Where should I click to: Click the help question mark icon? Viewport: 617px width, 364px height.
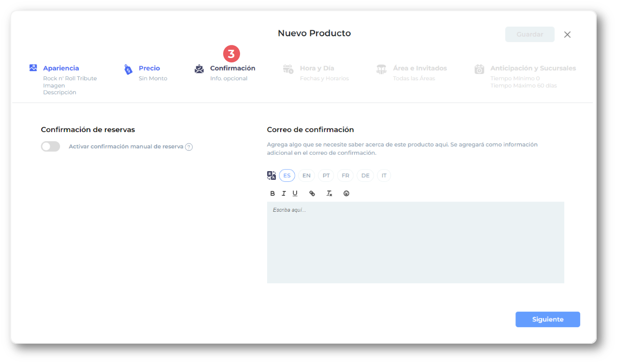tap(189, 147)
